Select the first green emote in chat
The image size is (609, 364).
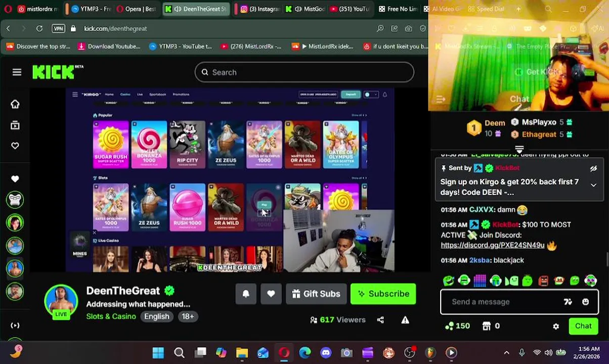[448, 280]
